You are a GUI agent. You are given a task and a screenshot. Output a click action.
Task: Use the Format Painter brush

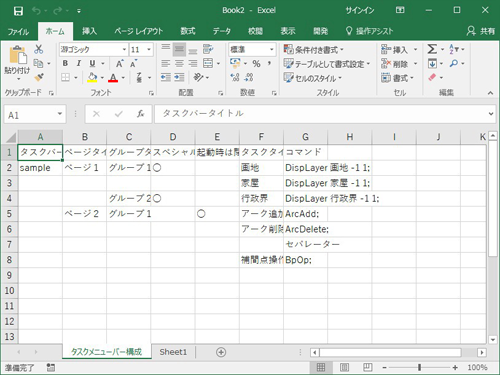tap(39, 77)
